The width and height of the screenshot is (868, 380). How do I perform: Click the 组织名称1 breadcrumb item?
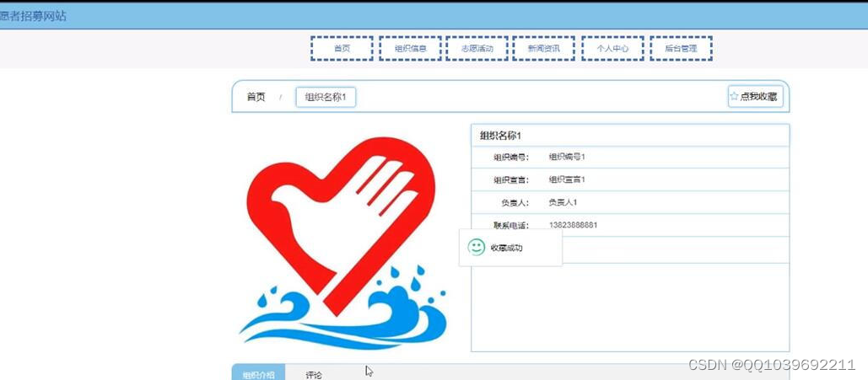pyautogui.click(x=326, y=98)
